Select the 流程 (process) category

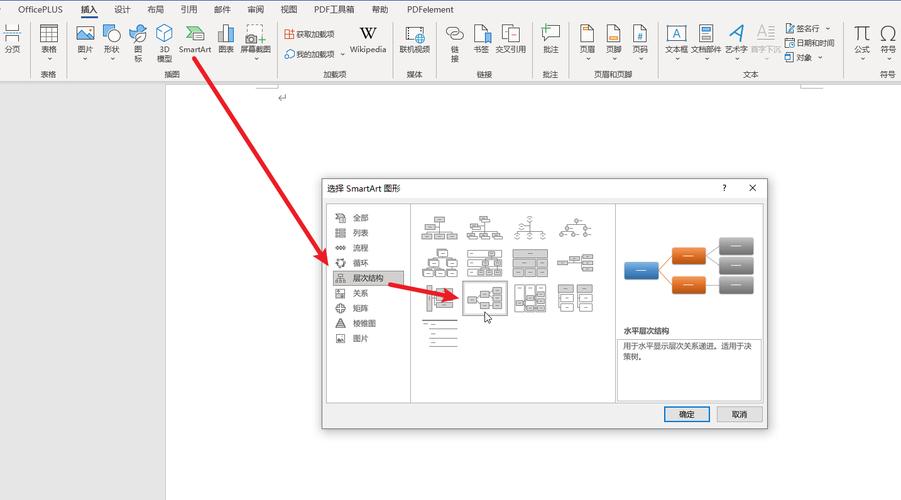point(360,248)
